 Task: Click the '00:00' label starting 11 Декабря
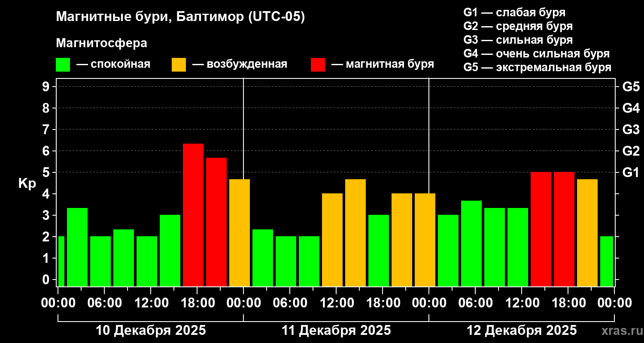[x=243, y=303]
